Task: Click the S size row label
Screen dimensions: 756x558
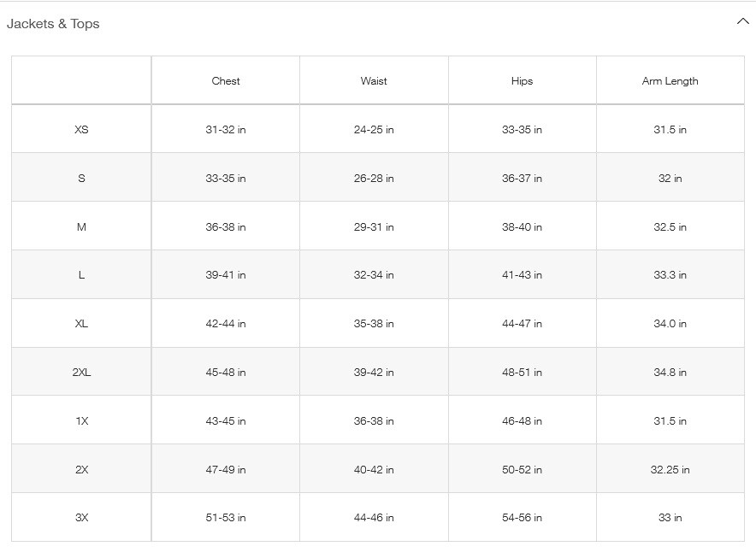Action: [81, 179]
